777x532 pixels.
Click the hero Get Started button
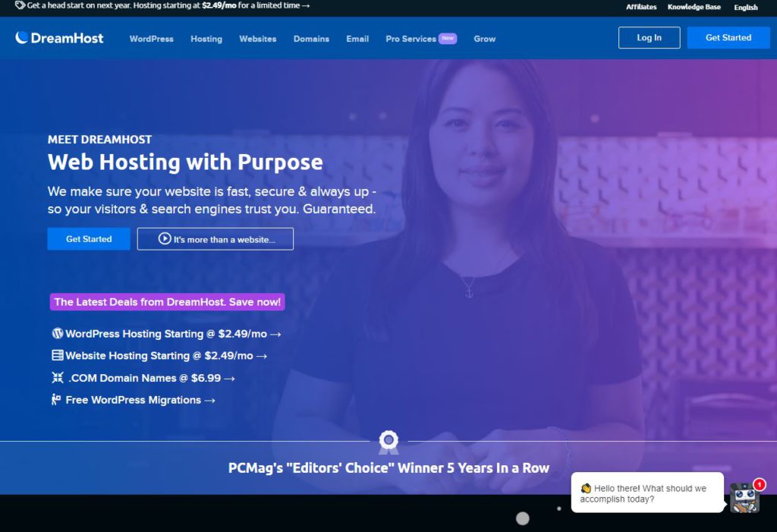tap(89, 239)
